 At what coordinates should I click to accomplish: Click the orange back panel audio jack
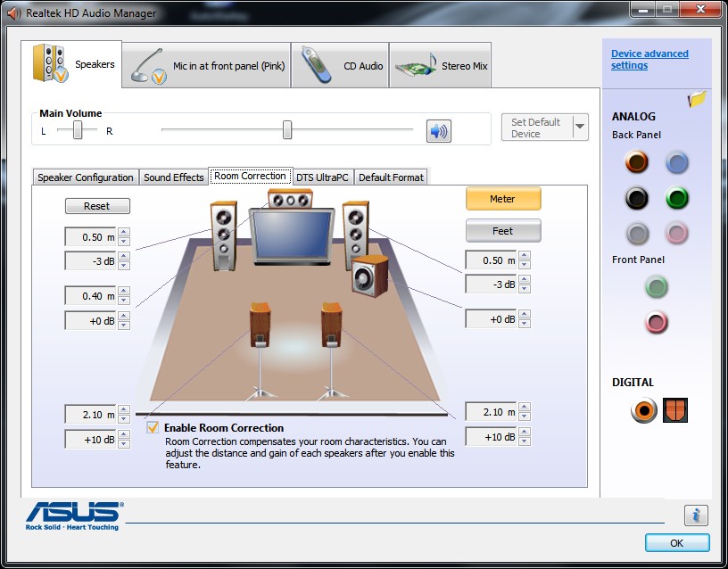(636, 162)
